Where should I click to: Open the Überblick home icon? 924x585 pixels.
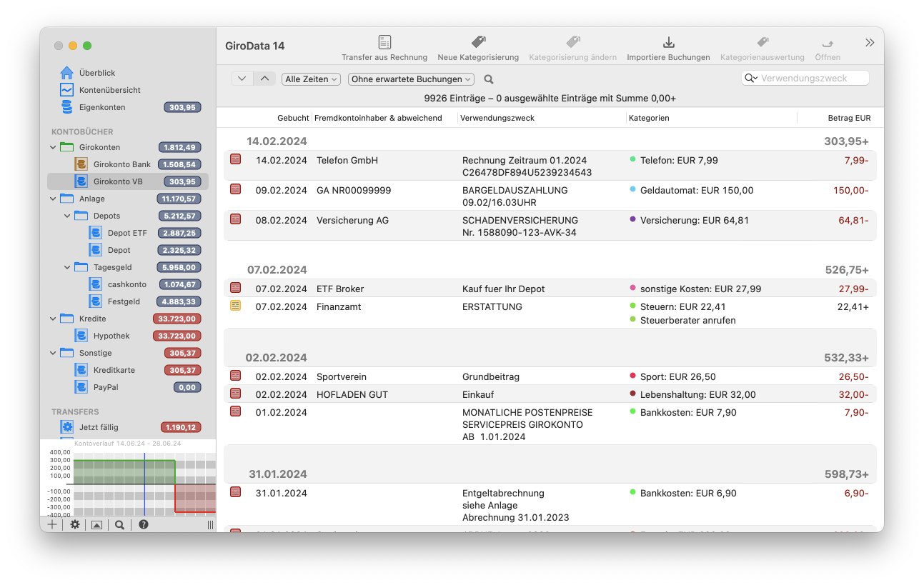point(66,73)
